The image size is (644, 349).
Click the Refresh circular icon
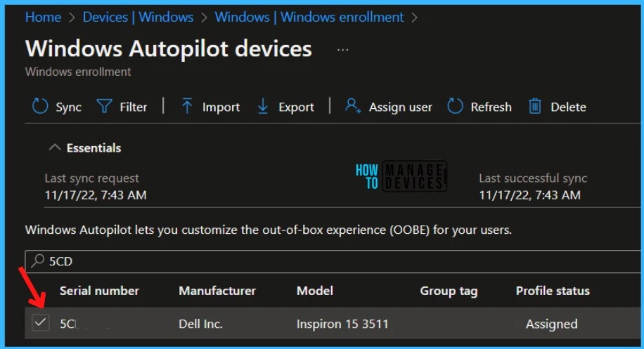tap(455, 106)
